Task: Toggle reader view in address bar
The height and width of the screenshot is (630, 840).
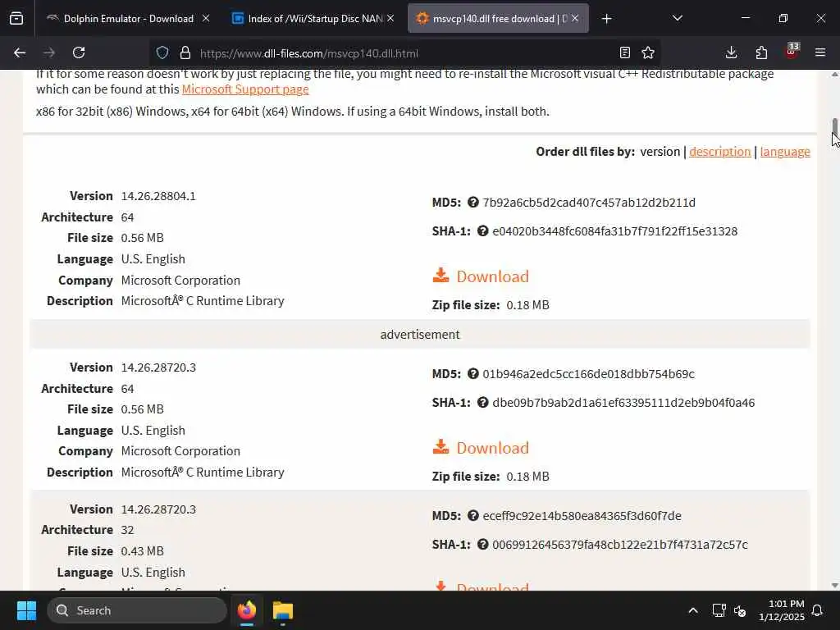Action: [624, 52]
